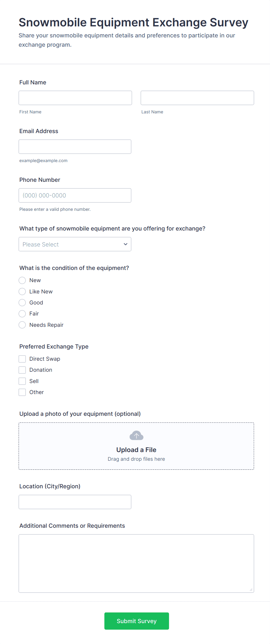
Task: Click the Location (City/Region) field
Action: (x=75, y=502)
